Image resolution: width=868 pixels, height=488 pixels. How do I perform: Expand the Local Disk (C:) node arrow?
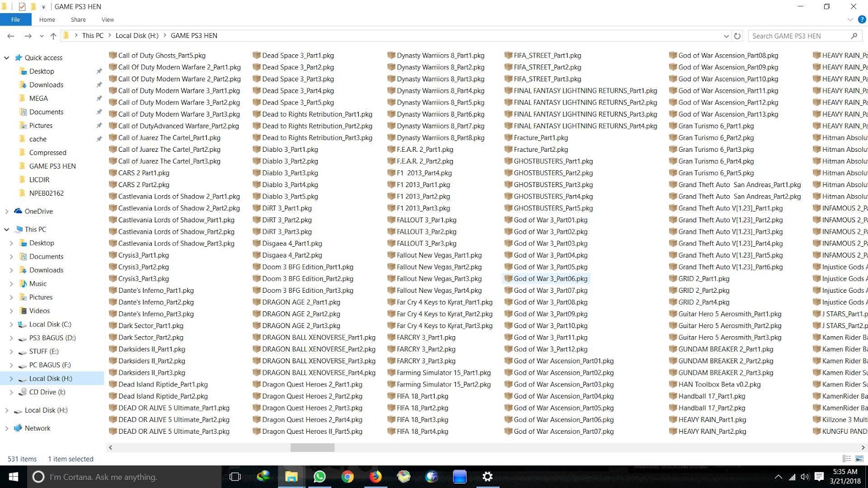(x=11, y=324)
